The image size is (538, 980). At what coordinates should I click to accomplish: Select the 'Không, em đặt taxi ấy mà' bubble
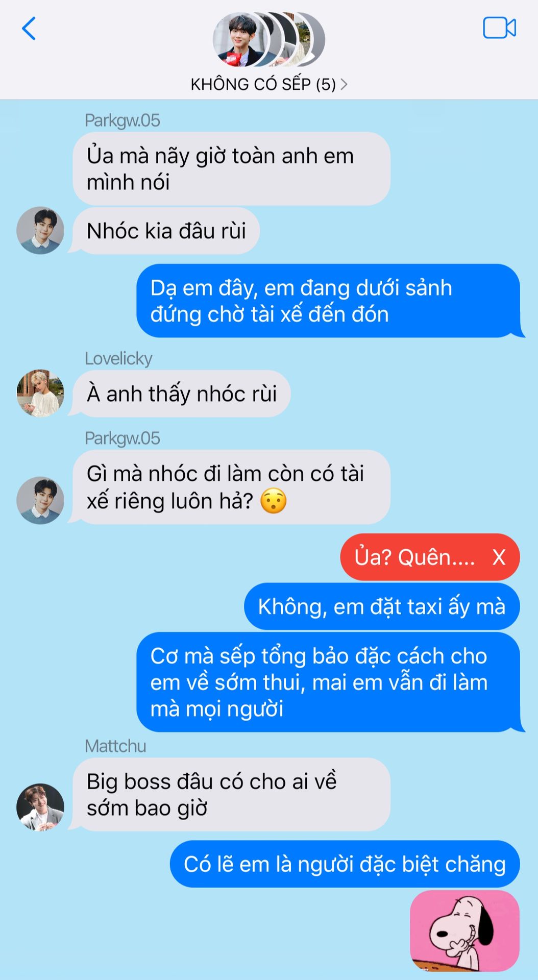pos(382,606)
